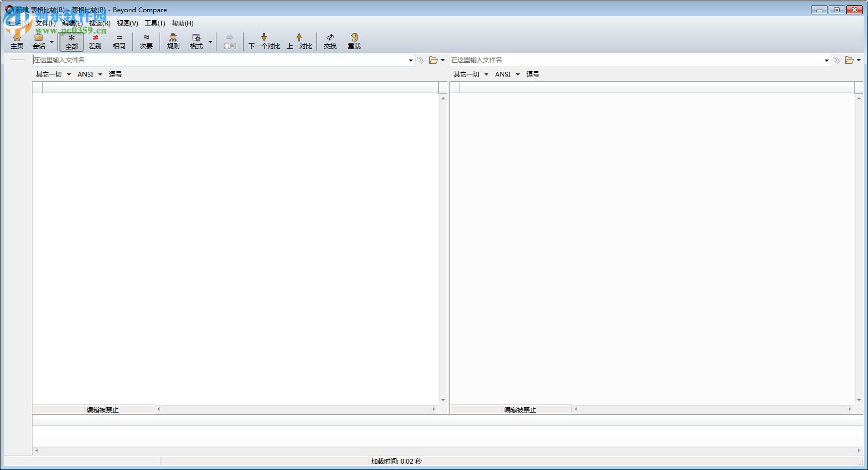Open the 会话 sessions icon
This screenshot has width=868, height=470.
click(x=39, y=41)
